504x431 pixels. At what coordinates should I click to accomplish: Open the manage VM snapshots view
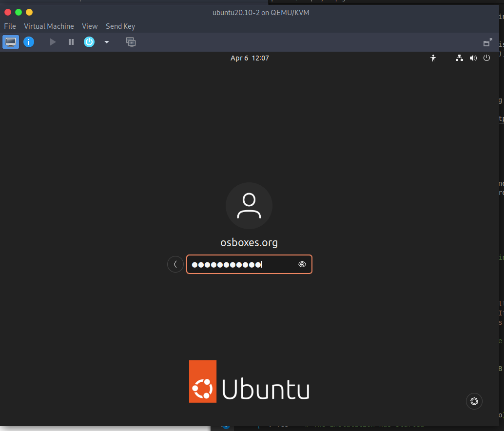pyautogui.click(x=131, y=42)
